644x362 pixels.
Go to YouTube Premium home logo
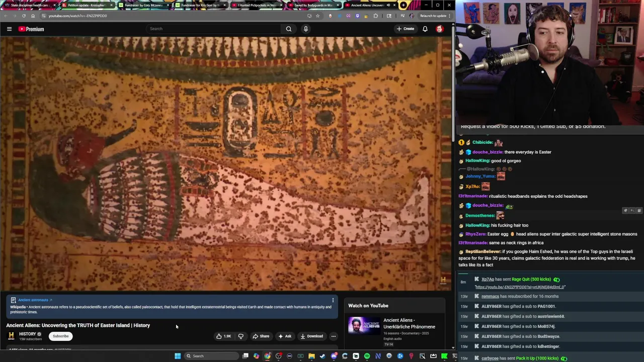[x=31, y=29]
